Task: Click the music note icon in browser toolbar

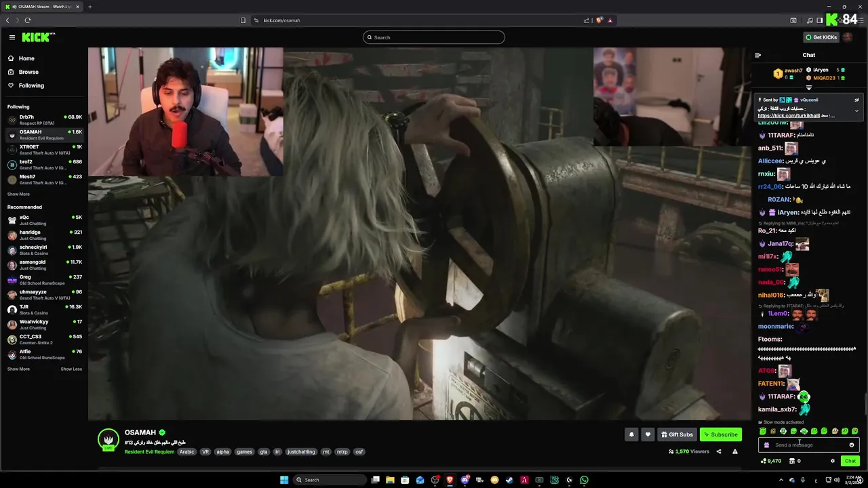Action: tap(810, 20)
